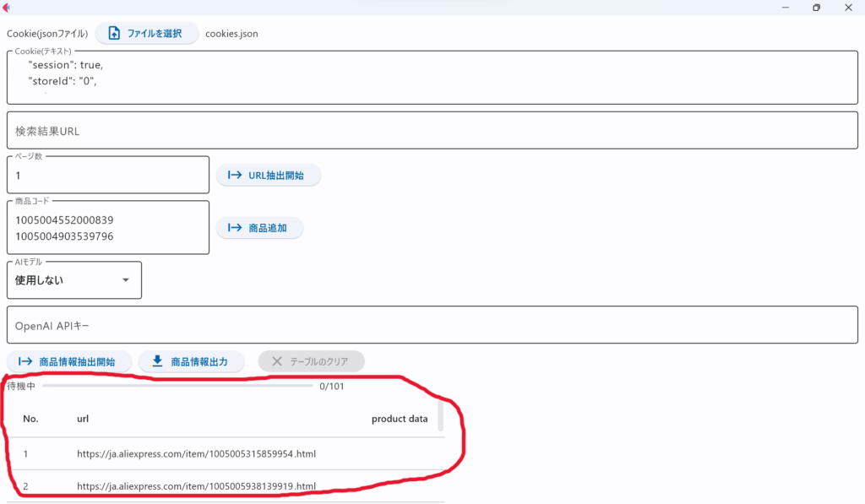
Task: Focus the ページ数 input field
Action: click(x=108, y=176)
